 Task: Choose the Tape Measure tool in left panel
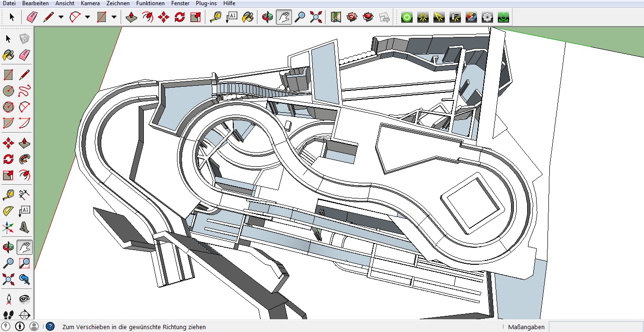(9, 194)
